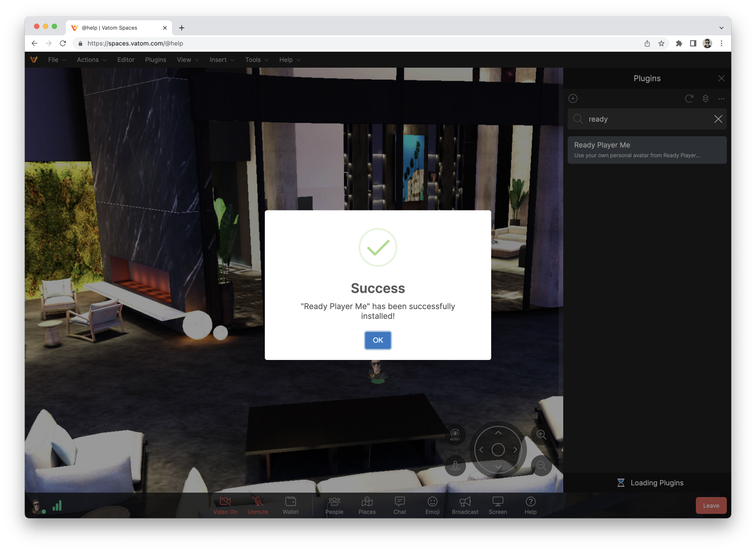Open the Emoji picker
The image size is (756, 551).
click(x=432, y=505)
